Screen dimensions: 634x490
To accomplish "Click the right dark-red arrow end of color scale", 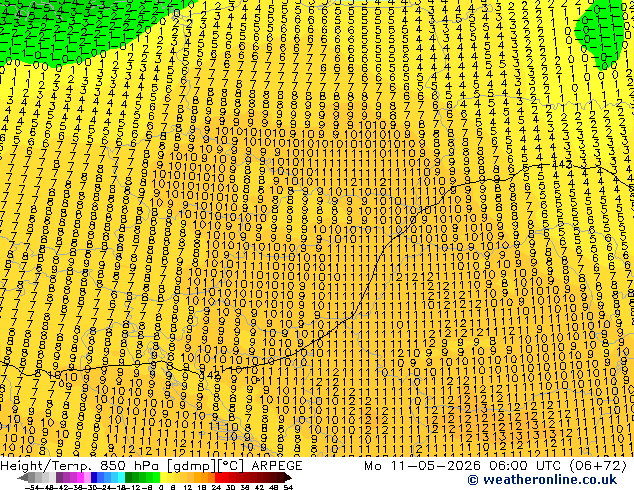I will point(288,477).
